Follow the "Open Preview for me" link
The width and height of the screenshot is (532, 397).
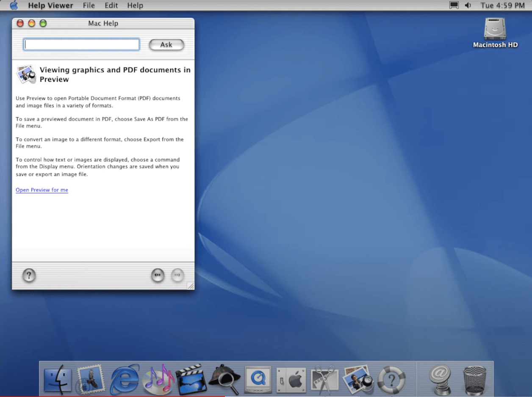coord(42,190)
